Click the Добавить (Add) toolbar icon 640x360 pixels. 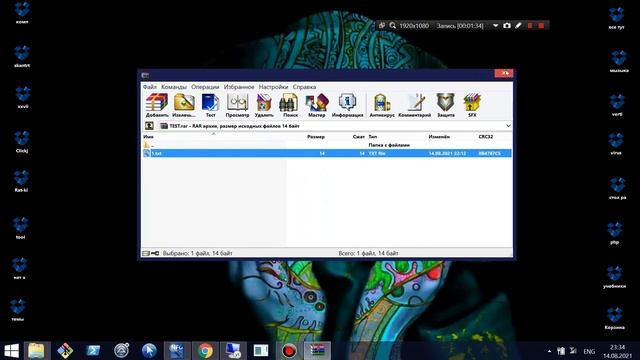[157, 105]
